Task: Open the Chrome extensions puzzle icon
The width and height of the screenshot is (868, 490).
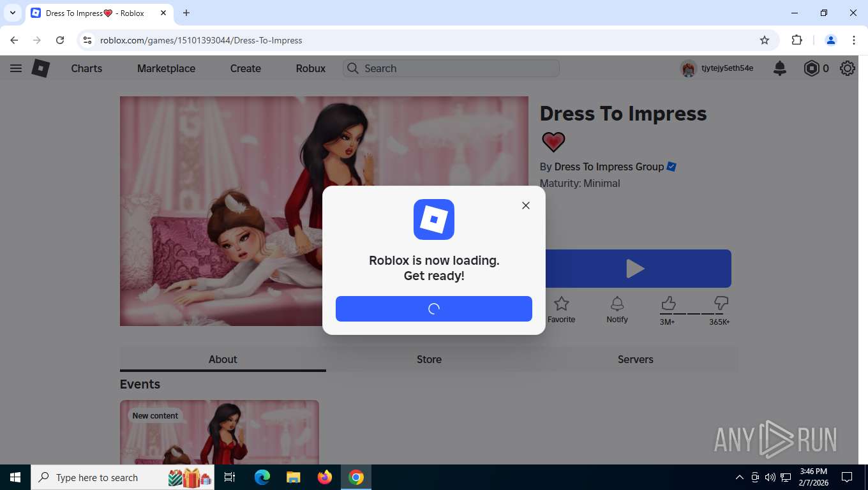Action: (797, 40)
